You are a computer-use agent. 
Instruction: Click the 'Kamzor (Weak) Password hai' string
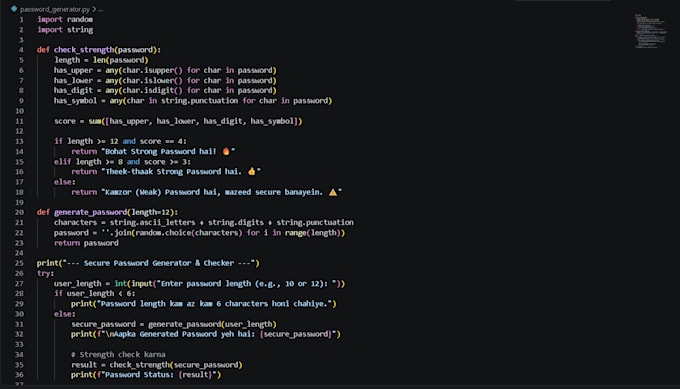[221, 192]
